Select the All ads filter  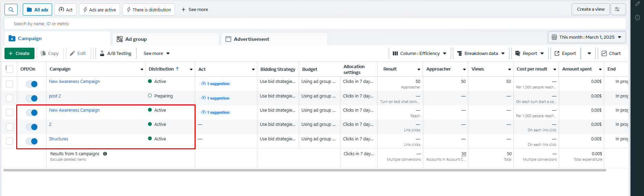37,10
